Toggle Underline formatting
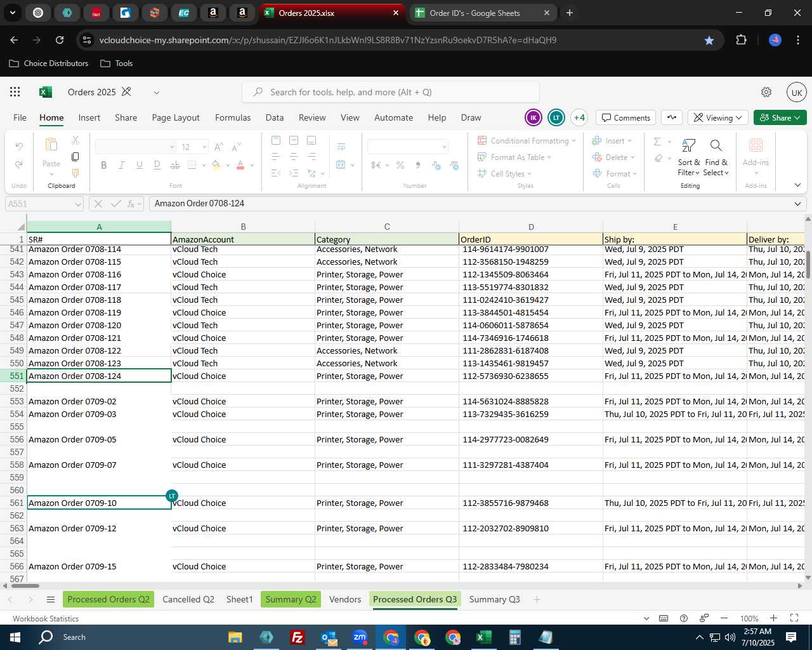The height and width of the screenshot is (650, 812). (x=140, y=165)
